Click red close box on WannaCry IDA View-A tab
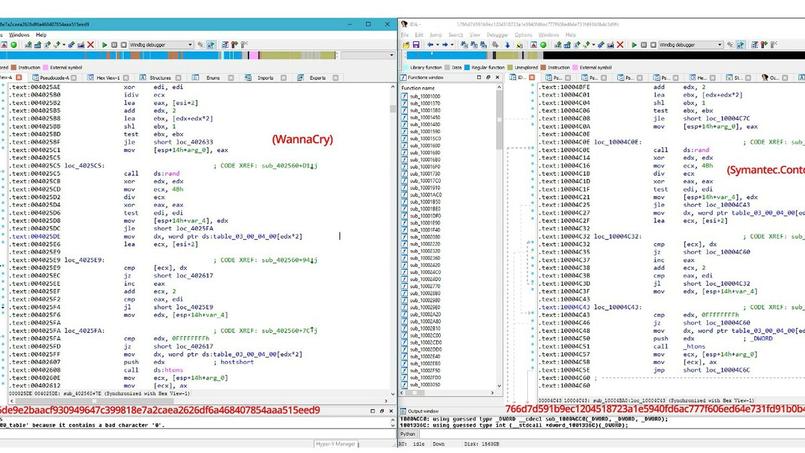Viewport: 805px width, 453px height. (x=19, y=78)
